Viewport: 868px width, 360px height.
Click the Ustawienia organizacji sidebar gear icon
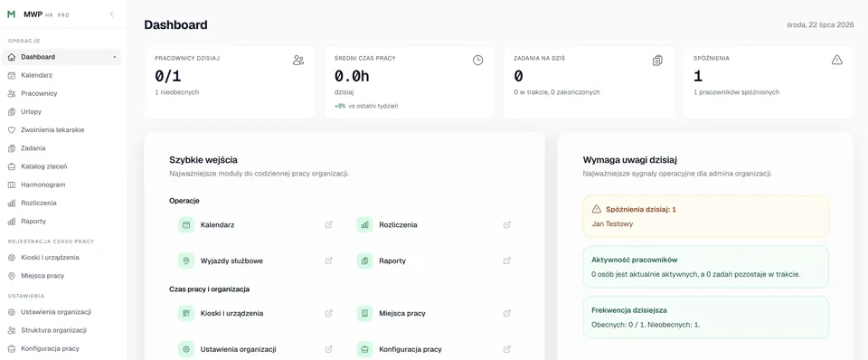12,312
